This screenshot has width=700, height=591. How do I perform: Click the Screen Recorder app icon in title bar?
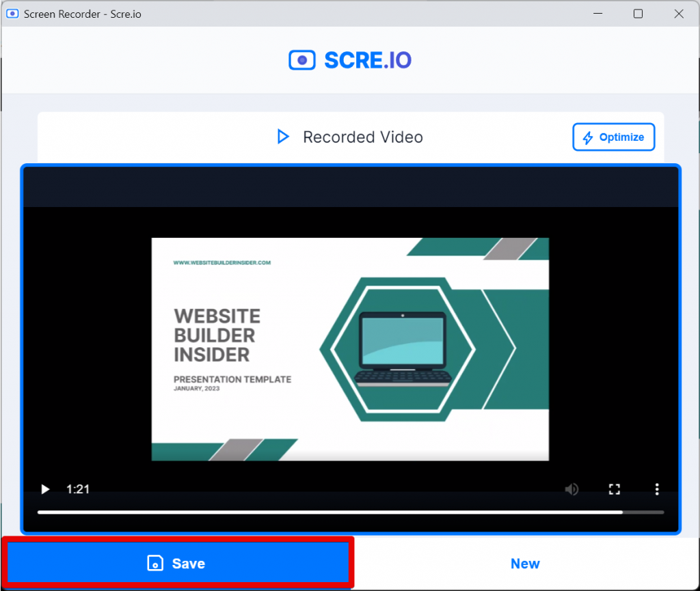click(x=12, y=14)
